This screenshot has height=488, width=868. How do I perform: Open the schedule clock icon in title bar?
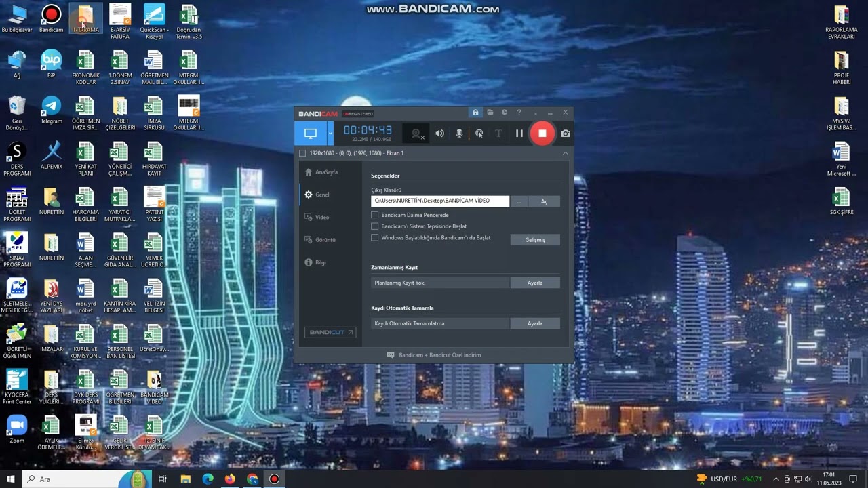point(504,113)
